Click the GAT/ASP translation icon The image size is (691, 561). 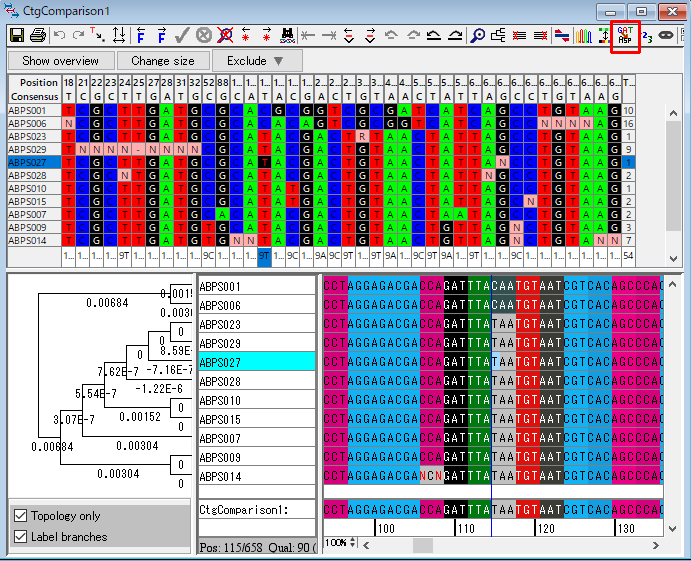tap(625, 35)
